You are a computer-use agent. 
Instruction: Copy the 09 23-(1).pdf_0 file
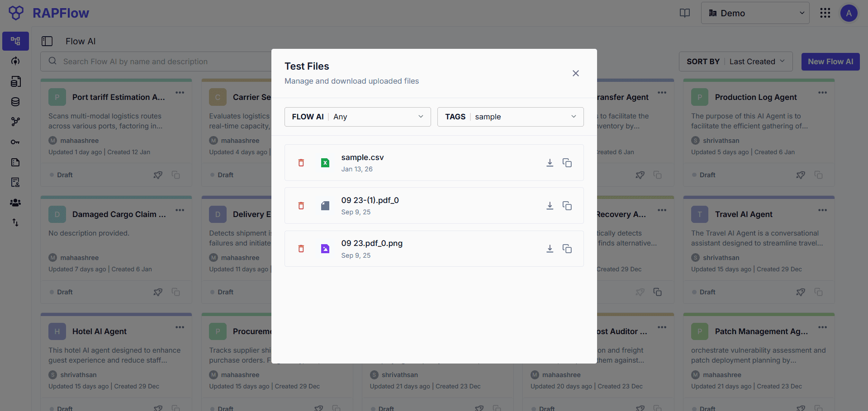567,205
